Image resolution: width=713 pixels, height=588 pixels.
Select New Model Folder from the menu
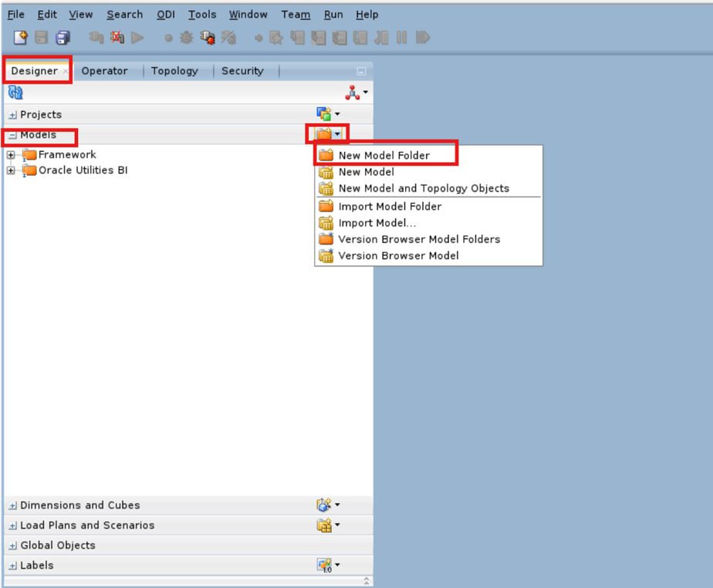382,153
